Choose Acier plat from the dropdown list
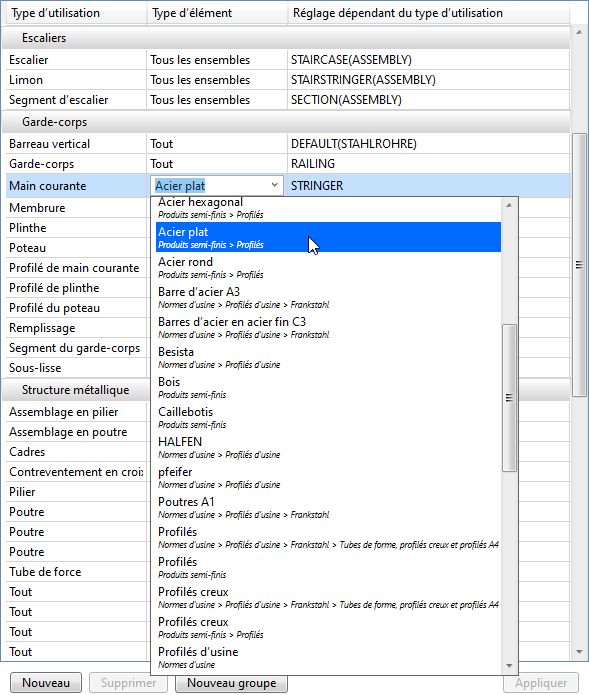The width and height of the screenshot is (589, 695). pos(328,237)
